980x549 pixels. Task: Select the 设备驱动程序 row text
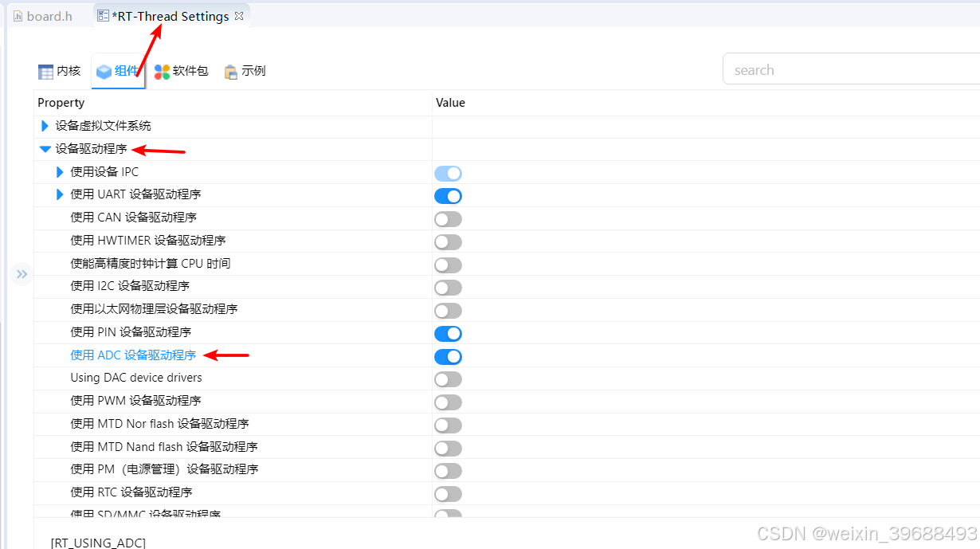[x=91, y=149]
